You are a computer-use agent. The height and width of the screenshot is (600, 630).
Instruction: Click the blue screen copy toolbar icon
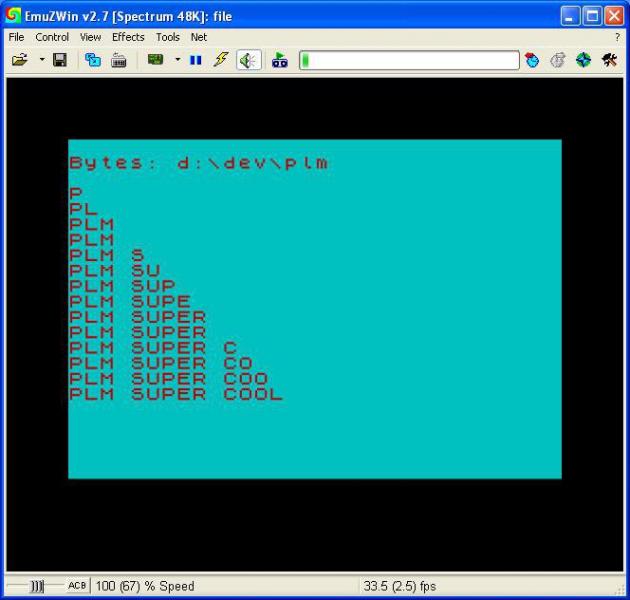click(x=93, y=60)
